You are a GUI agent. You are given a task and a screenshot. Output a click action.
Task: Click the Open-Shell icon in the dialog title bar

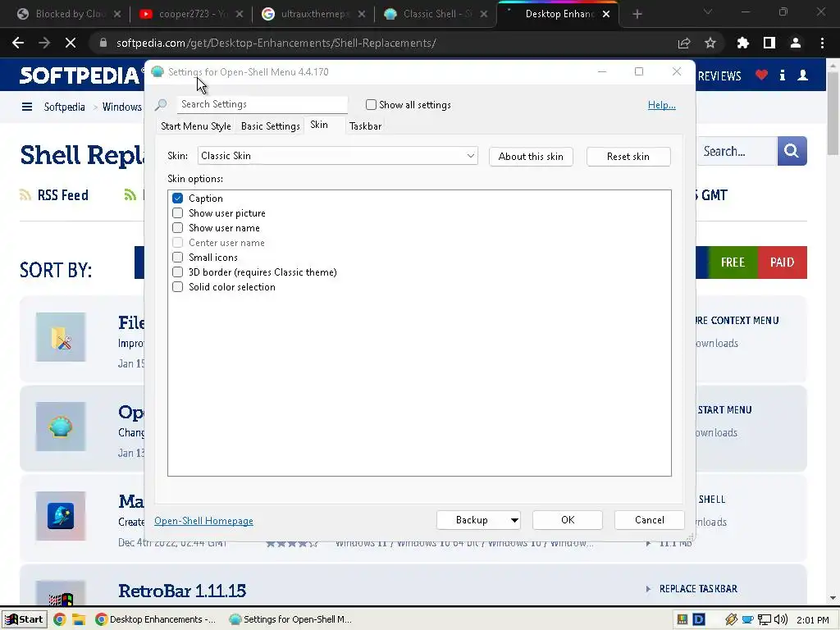(x=157, y=72)
